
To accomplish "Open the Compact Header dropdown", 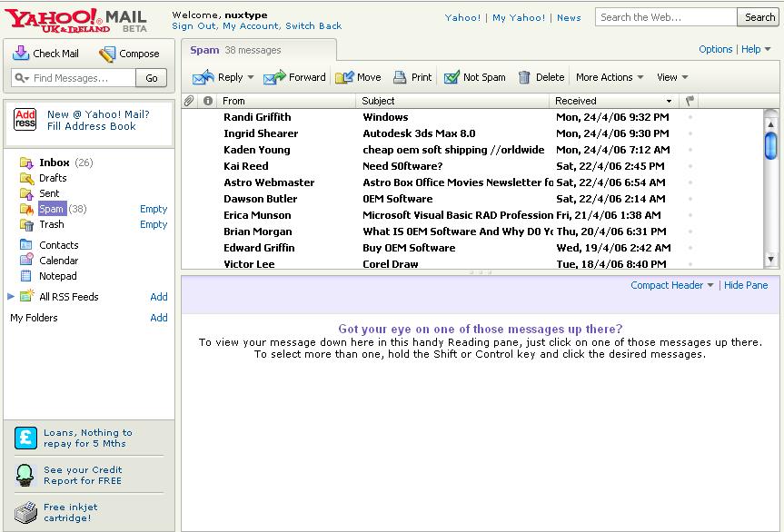I will click(671, 285).
